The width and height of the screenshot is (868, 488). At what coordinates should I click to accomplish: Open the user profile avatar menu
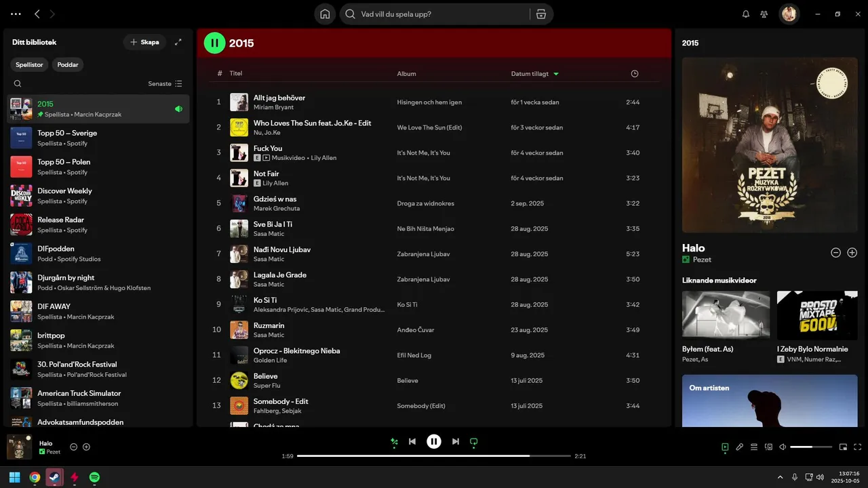coord(789,14)
